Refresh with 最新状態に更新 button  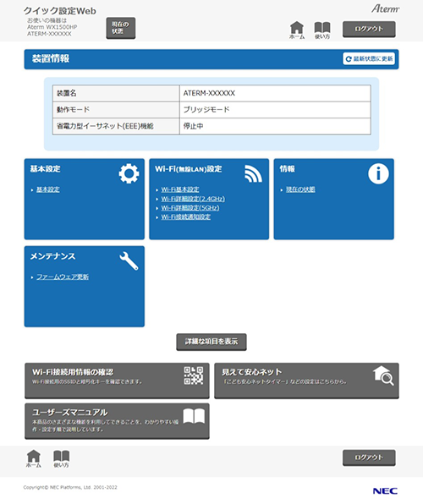(369, 59)
